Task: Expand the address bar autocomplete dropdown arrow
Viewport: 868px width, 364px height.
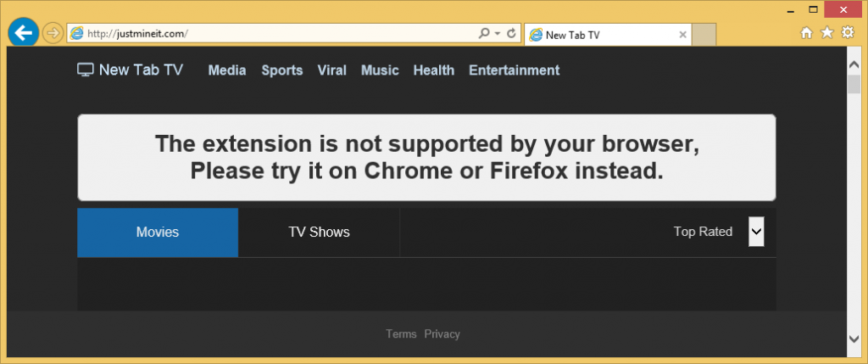Action: tap(497, 34)
